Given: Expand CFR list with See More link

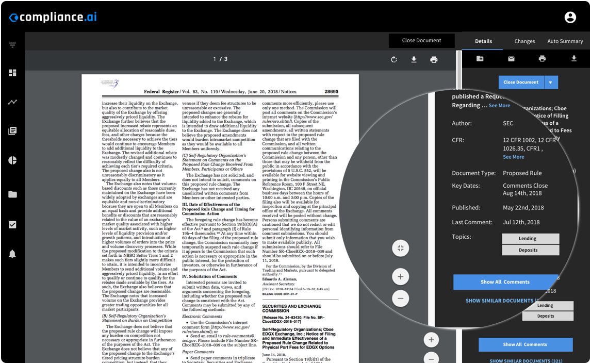Looking at the screenshot, I should point(513,157).
